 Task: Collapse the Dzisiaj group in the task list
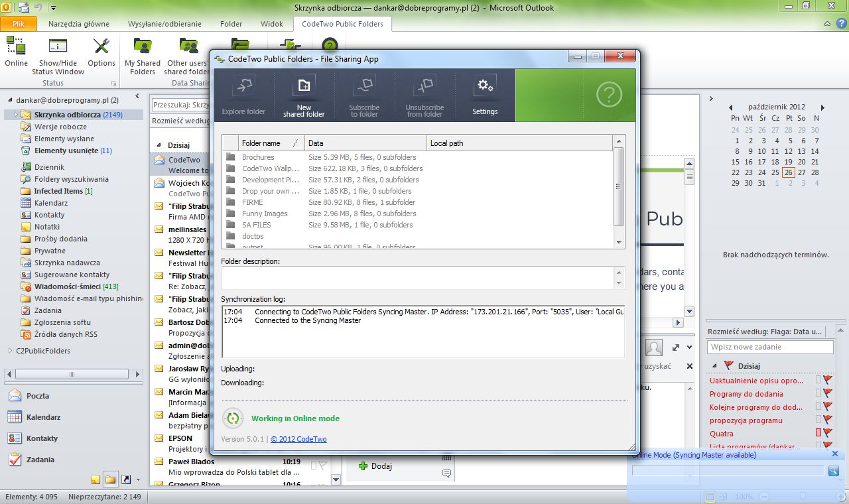[714, 365]
